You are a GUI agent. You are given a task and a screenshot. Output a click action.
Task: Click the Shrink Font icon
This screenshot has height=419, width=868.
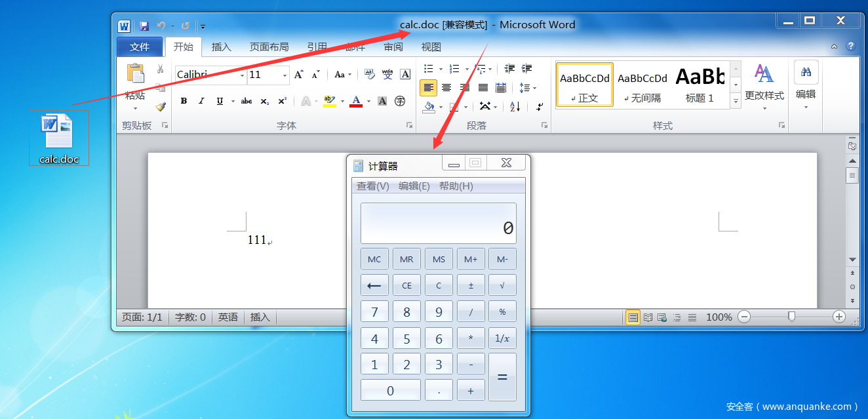click(x=315, y=75)
